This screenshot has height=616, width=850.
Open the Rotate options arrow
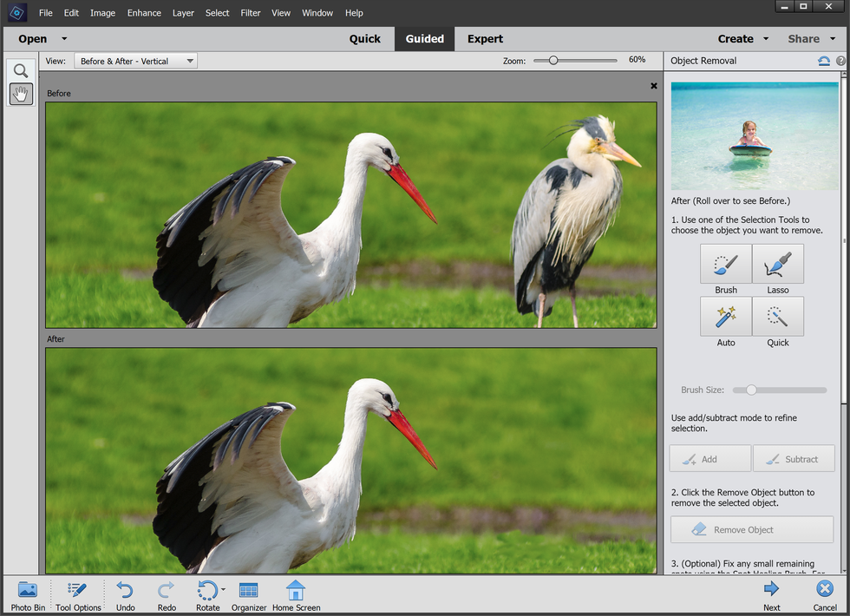coord(224,590)
